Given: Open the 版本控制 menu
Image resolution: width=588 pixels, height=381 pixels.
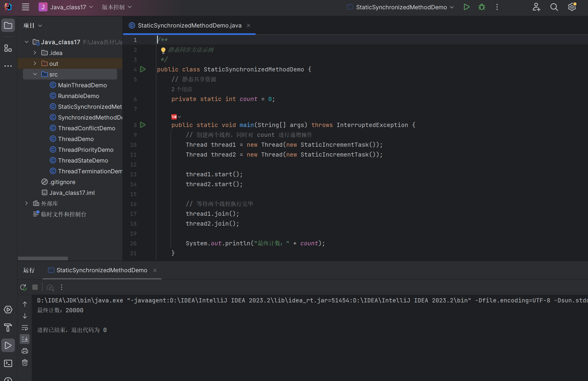Looking at the screenshot, I should (116, 7).
